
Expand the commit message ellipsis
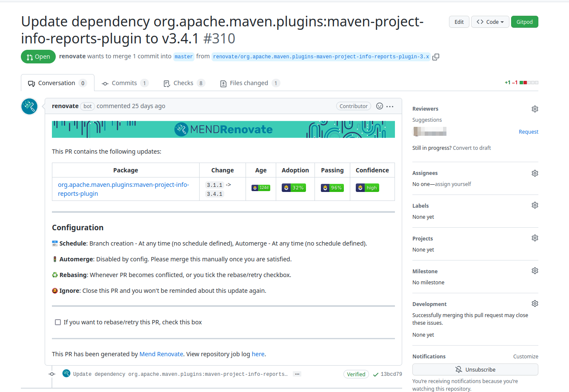click(297, 374)
